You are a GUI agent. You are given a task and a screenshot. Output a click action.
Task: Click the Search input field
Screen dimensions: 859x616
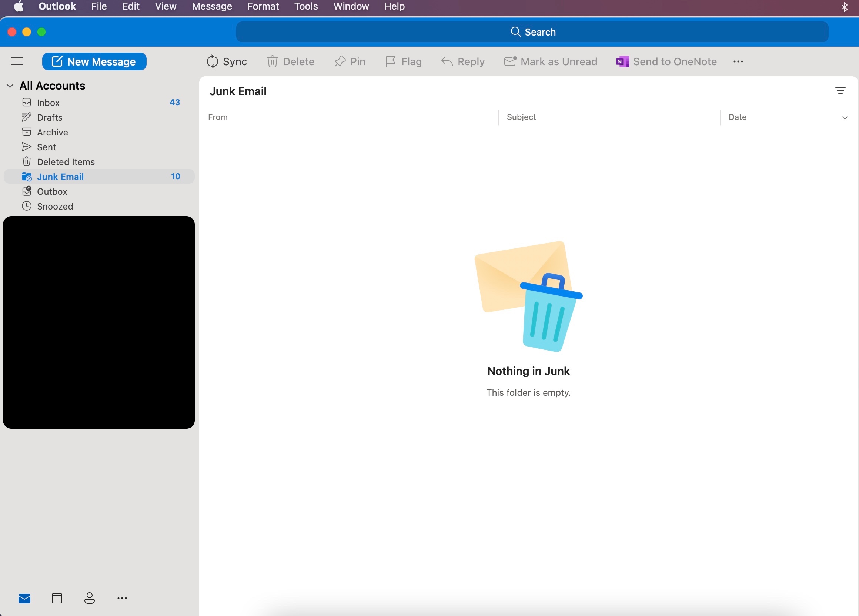click(x=533, y=32)
